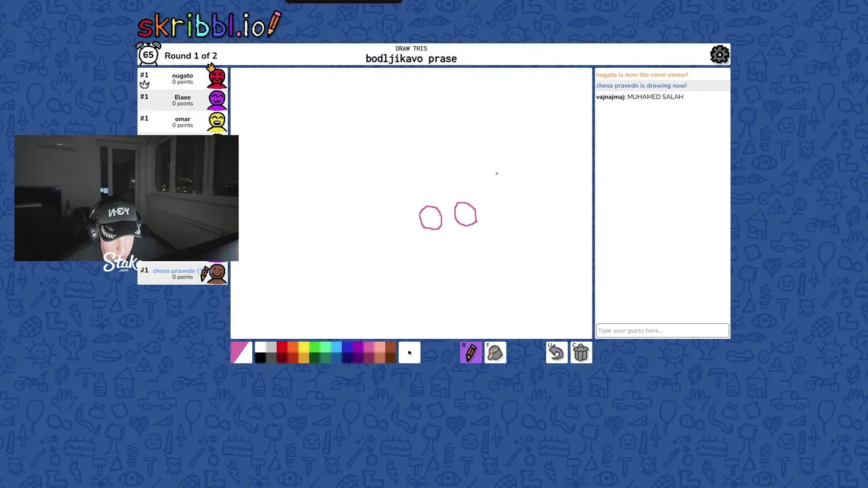
Task: Click the guess input field
Action: click(x=663, y=331)
